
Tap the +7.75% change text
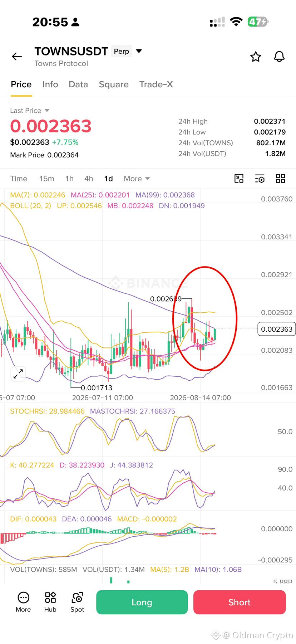[65, 142]
